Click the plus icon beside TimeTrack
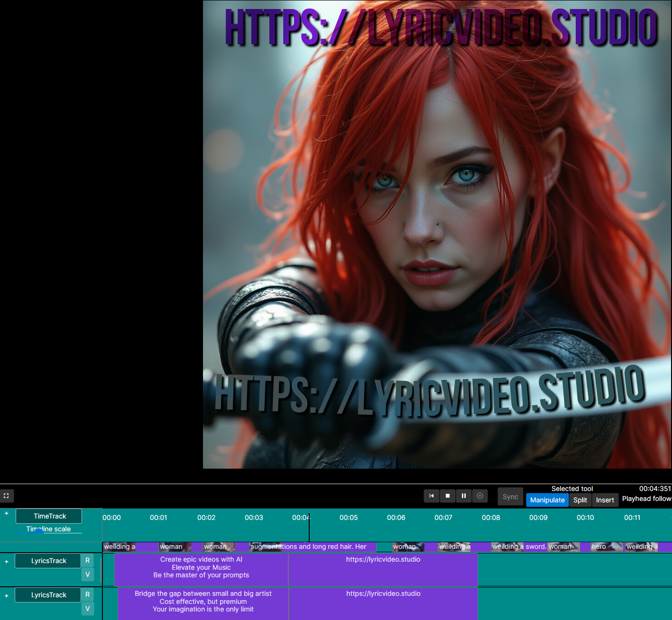The image size is (672, 620). (7, 513)
